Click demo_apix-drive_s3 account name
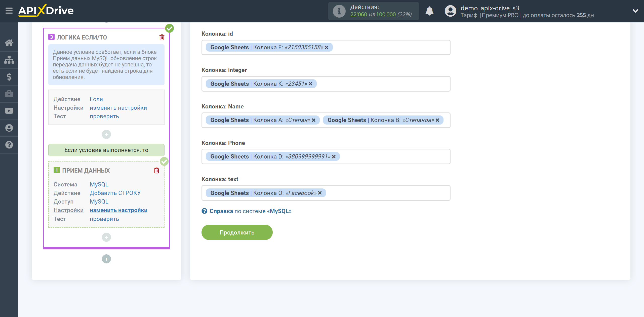The height and width of the screenshot is (317, 644). pos(490,8)
